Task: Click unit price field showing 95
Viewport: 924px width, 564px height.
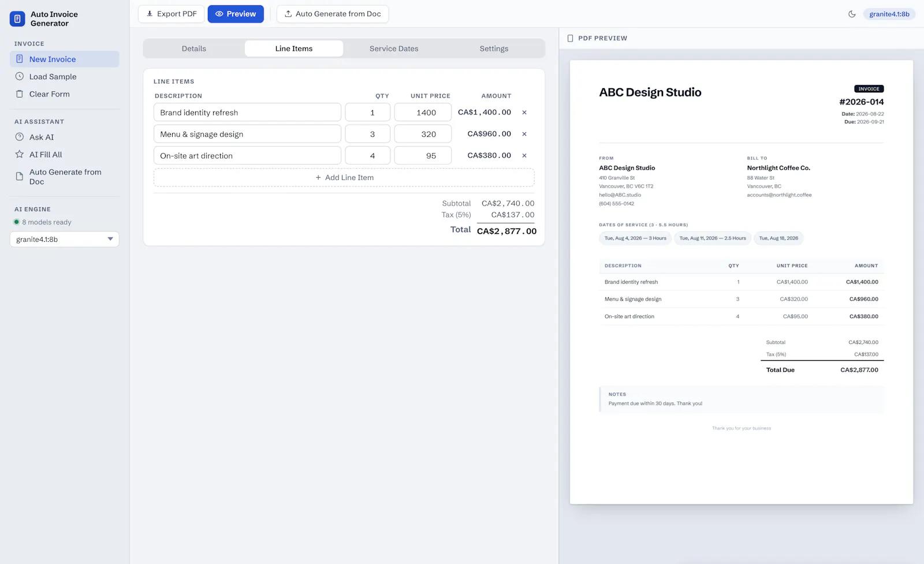Action: click(x=423, y=155)
